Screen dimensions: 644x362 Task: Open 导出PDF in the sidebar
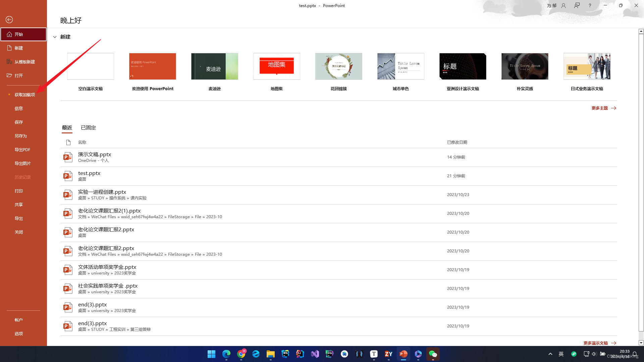coord(22,150)
